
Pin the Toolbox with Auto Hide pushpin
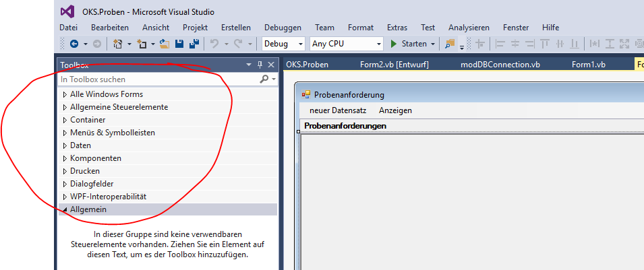point(260,65)
